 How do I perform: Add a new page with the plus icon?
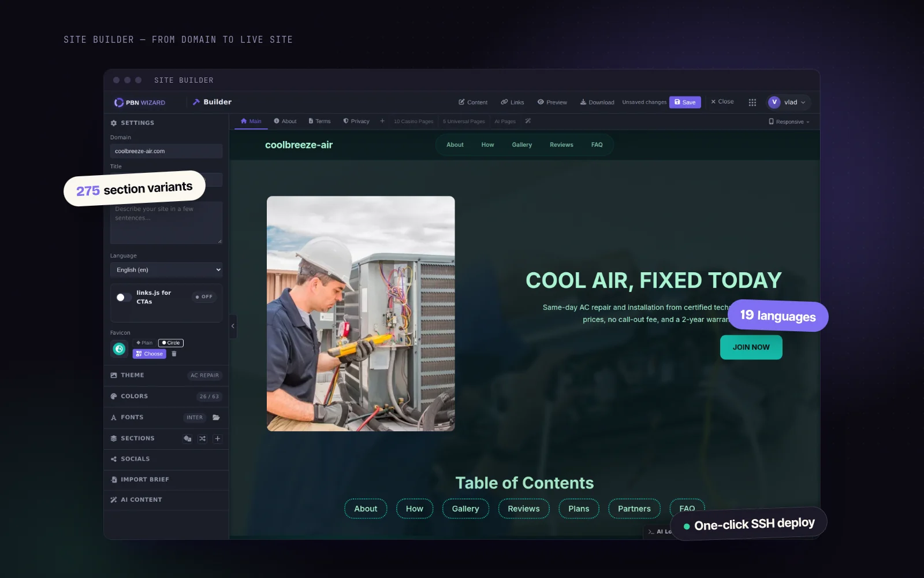(x=382, y=121)
